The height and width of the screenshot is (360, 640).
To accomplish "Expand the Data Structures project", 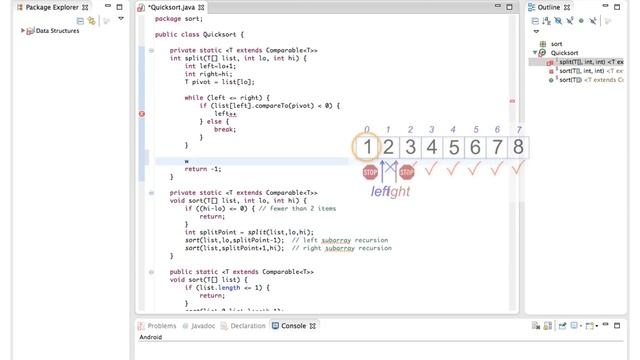I will coord(23,31).
